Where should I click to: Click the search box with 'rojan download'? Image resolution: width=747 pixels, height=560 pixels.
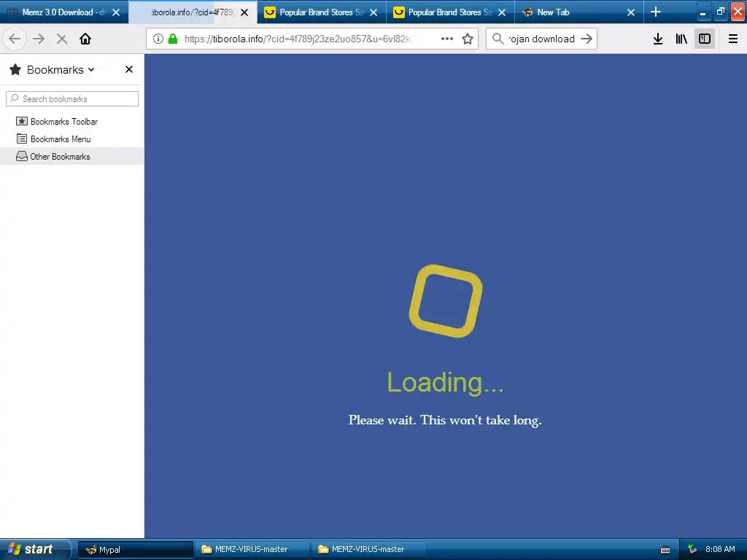(x=541, y=39)
